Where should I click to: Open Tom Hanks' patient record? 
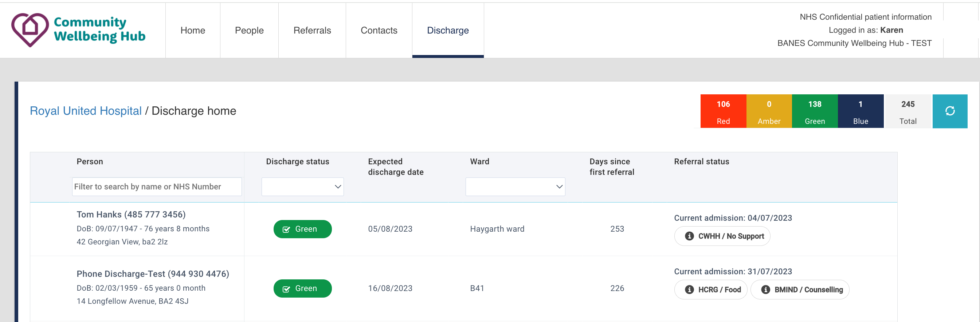[x=131, y=215]
